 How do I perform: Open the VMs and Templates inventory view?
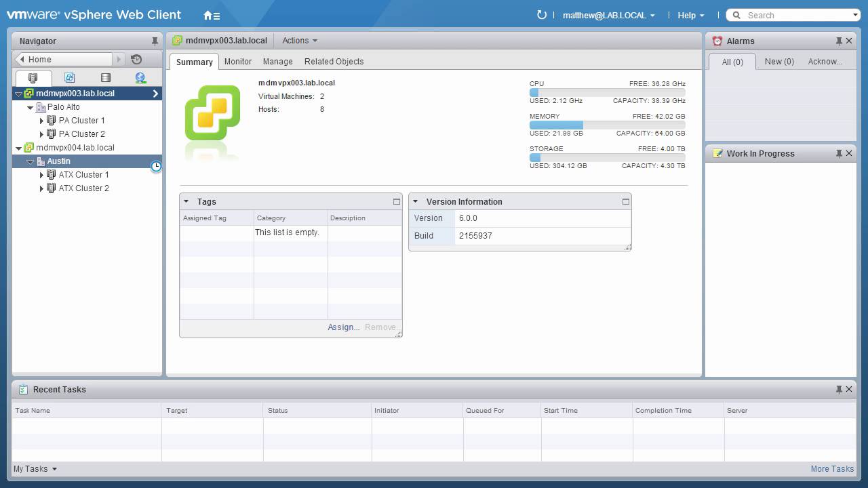[69, 77]
